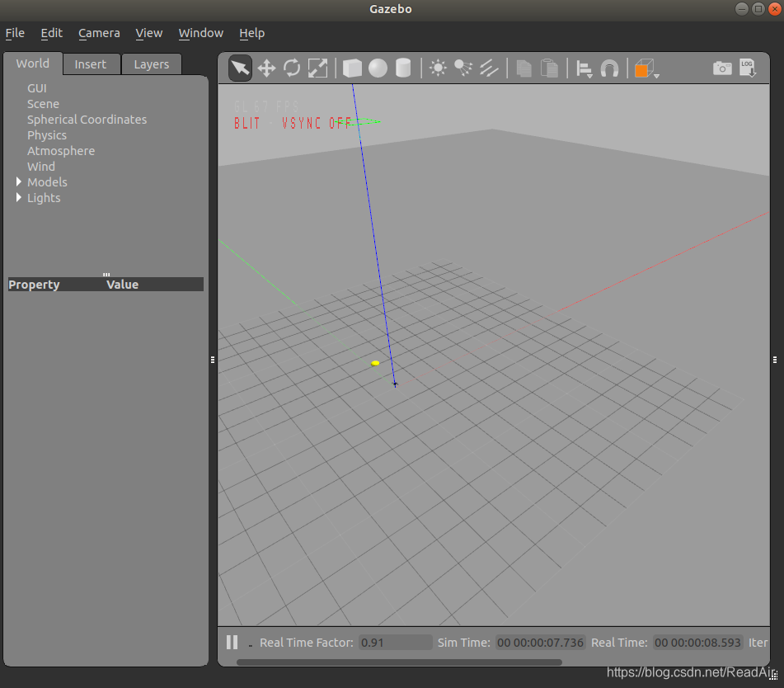Add a directional light
Image resolution: width=784 pixels, height=688 pixels.
[x=489, y=68]
